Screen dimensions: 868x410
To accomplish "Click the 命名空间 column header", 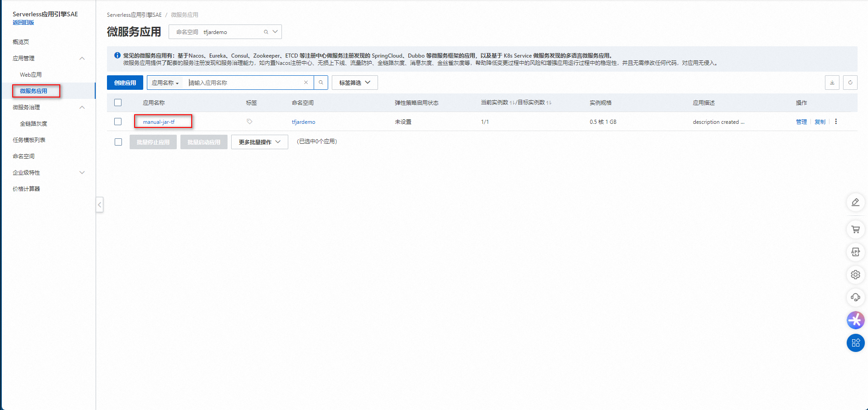I will point(303,103).
